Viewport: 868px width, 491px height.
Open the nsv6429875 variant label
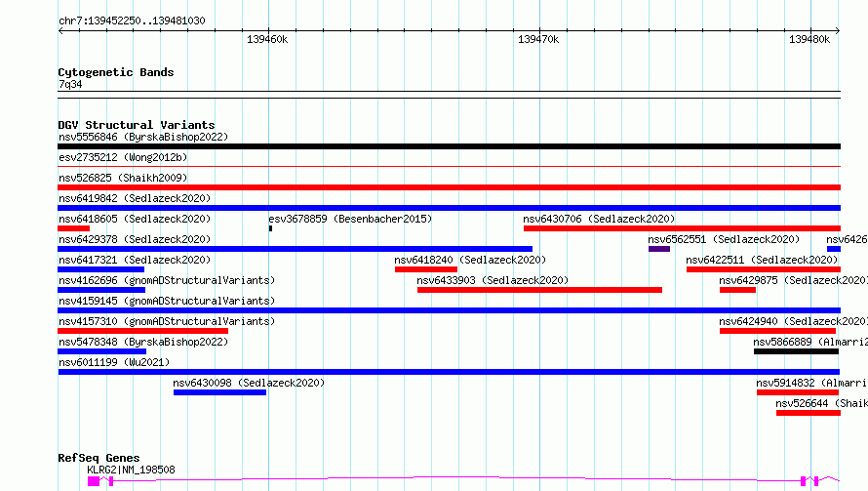[x=793, y=280]
